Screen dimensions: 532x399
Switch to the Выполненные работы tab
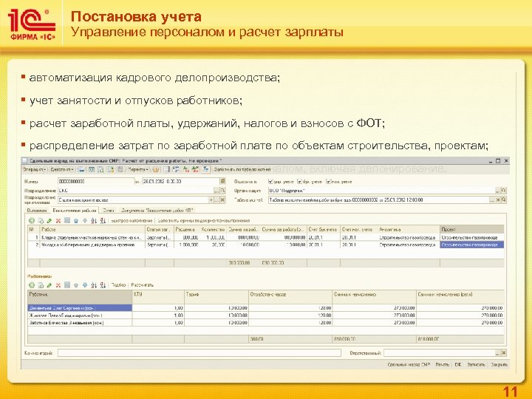pyautogui.click(x=75, y=211)
